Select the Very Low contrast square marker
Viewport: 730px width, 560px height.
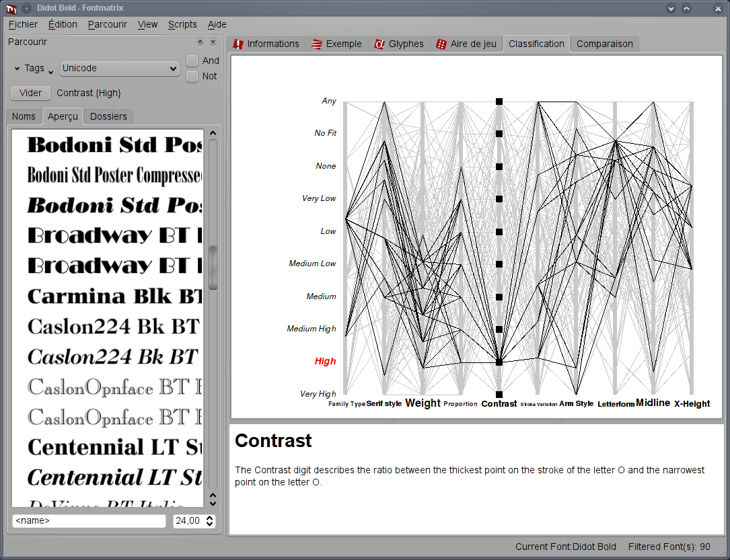(499, 199)
